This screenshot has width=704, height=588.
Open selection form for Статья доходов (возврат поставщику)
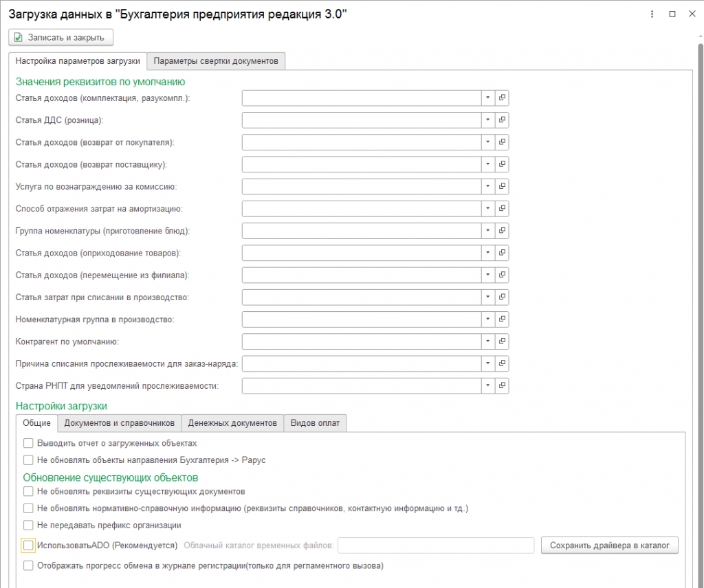pyautogui.click(x=502, y=164)
